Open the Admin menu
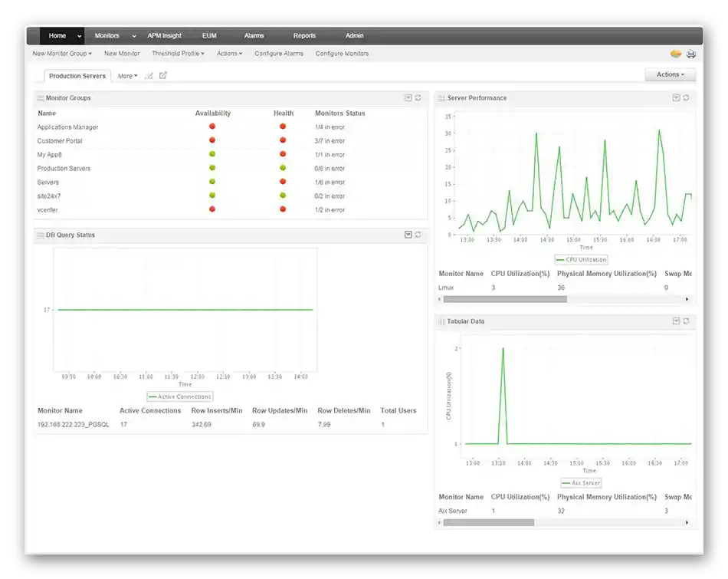728x579 pixels. click(x=354, y=36)
